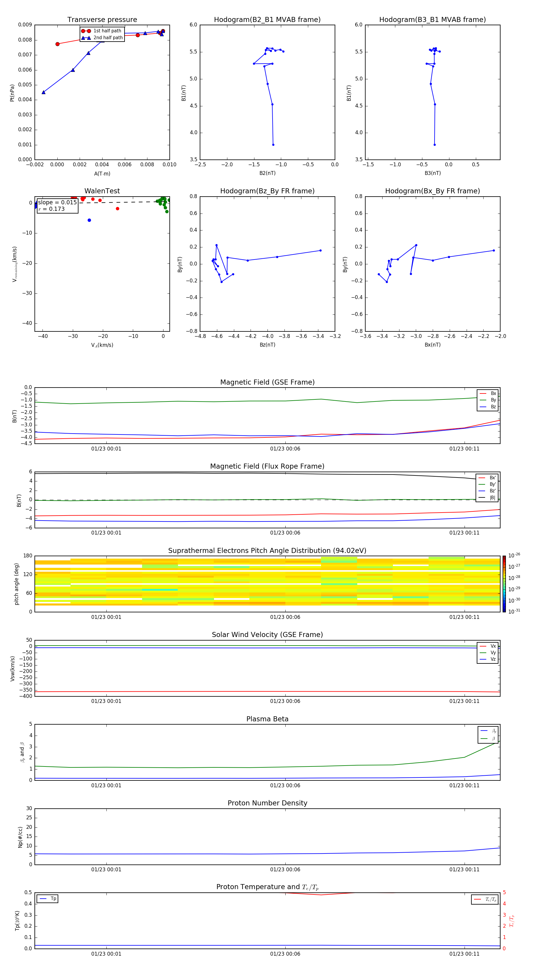The width and height of the screenshot is (535, 980).
Task: Click isolated blue outlier point in WalenTest
Action: point(89,220)
